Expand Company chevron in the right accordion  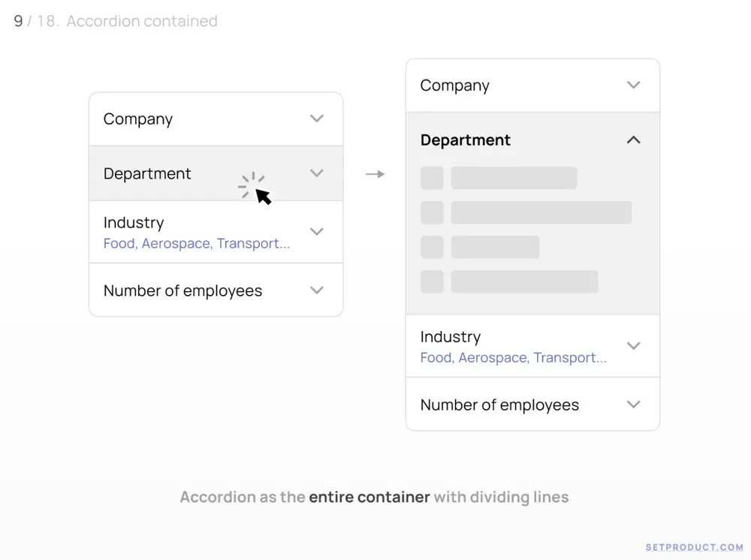pos(634,86)
